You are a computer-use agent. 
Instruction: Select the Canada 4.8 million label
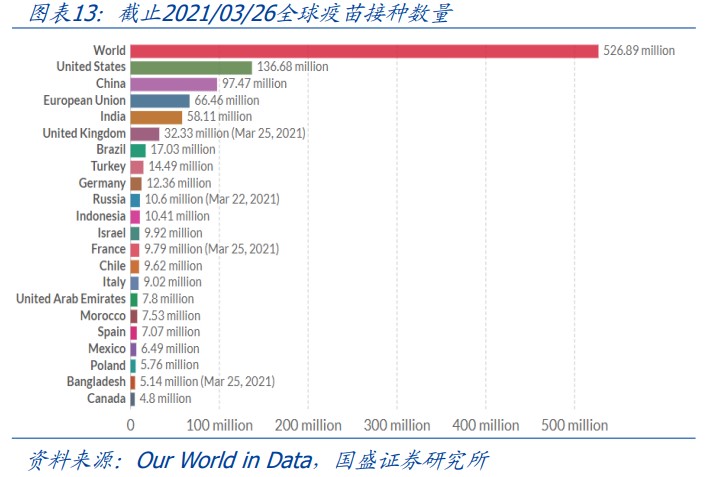(165, 399)
